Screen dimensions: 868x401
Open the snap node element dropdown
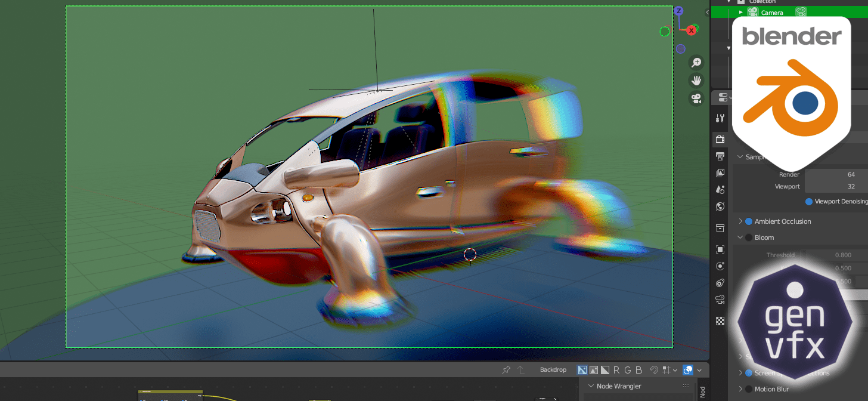point(670,370)
